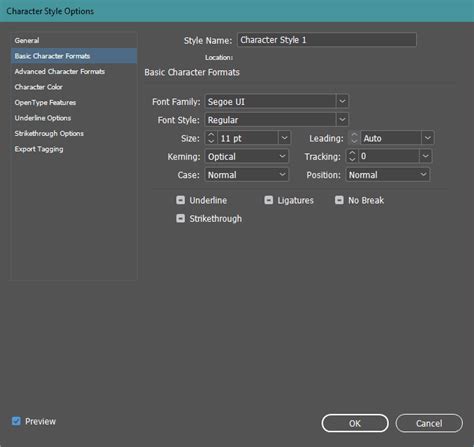Go to Underline Options category
Image resolution: width=474 pixels, height=447 pixels.
click(x=74, y=118)
